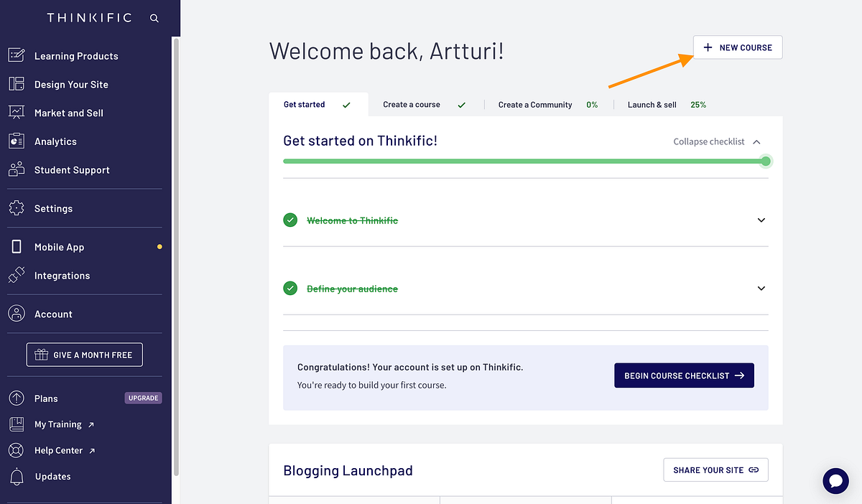Toggle the Welcome to Thinkific green checkmark

coord(290,220)
